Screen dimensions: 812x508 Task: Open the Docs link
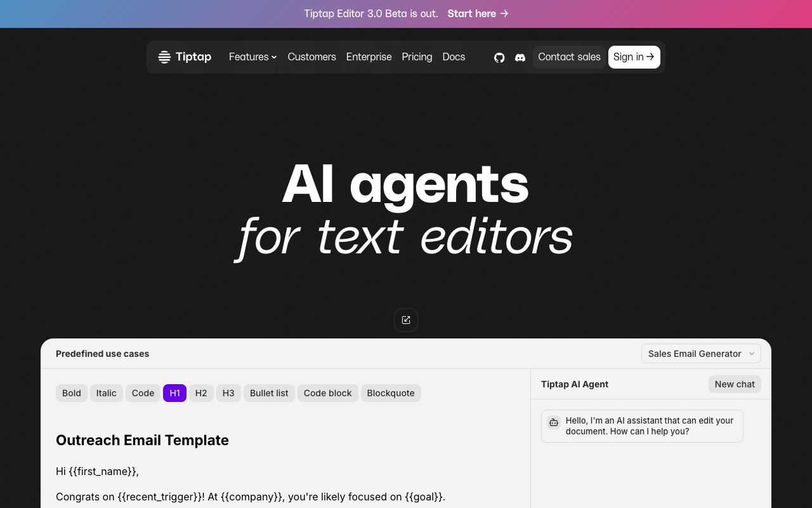coord(454,57)
